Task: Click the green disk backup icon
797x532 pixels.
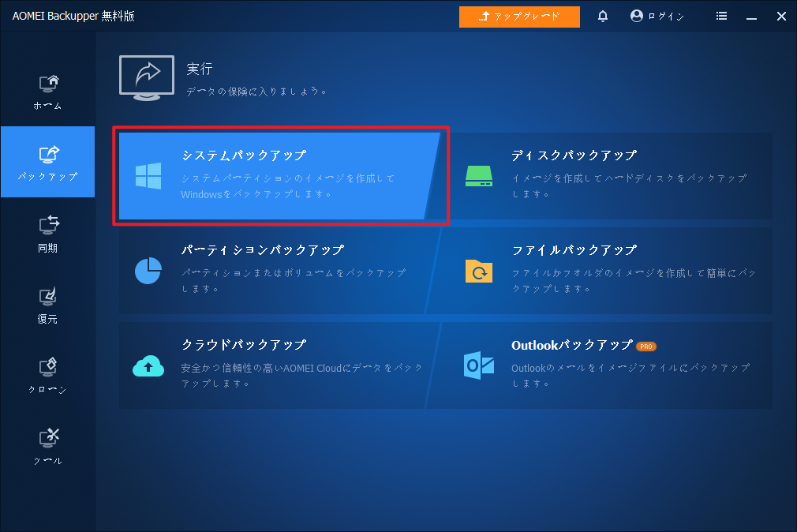Action: [x=479, y=176]
